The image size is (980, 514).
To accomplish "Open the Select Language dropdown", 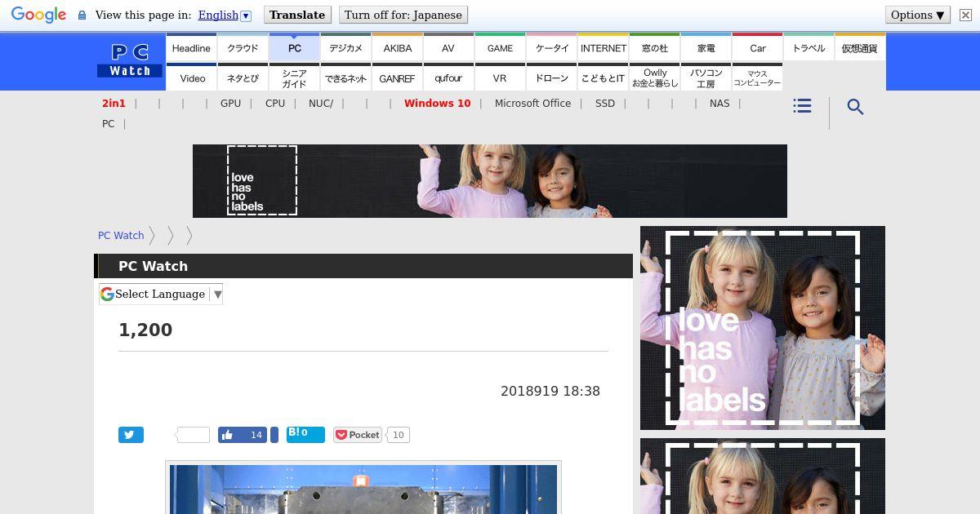I will coord(161,295).
